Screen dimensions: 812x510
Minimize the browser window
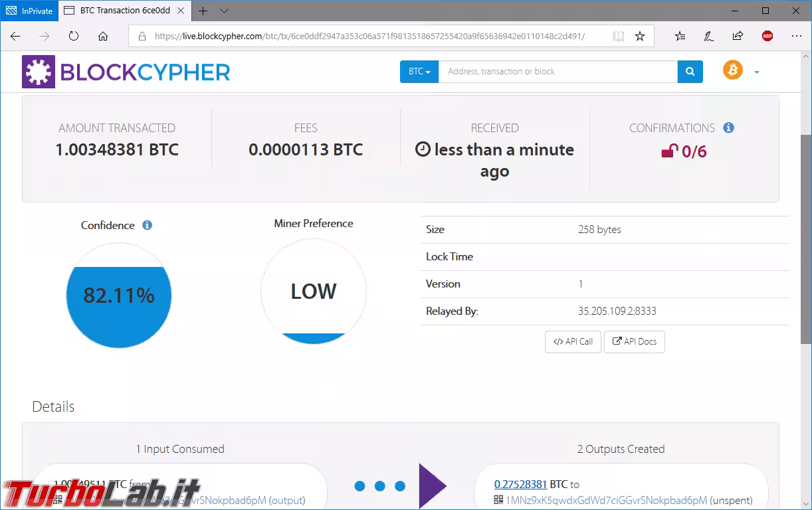pos(735,11)
